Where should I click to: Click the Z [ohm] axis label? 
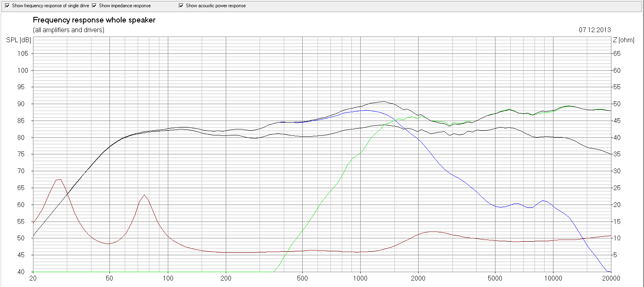coord(623,40)
